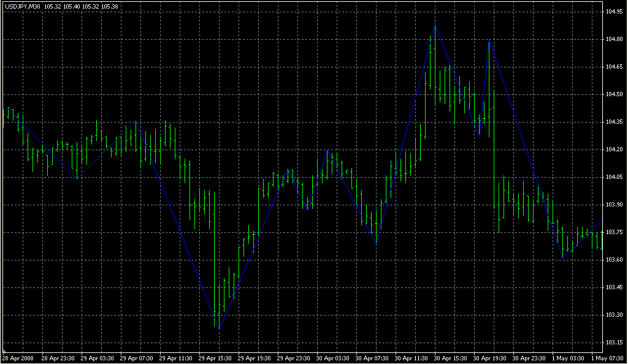Viewport: 628px width, 364px height.
Task: Click the zigzag trough near 103.70 on 30 Apr
Action: [x=376, y=243]
